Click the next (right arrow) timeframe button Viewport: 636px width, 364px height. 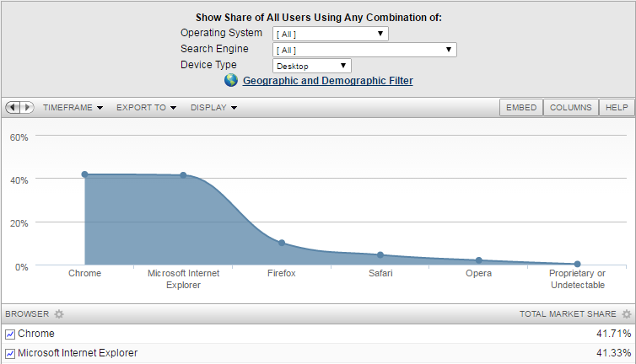tap(27, 108)
